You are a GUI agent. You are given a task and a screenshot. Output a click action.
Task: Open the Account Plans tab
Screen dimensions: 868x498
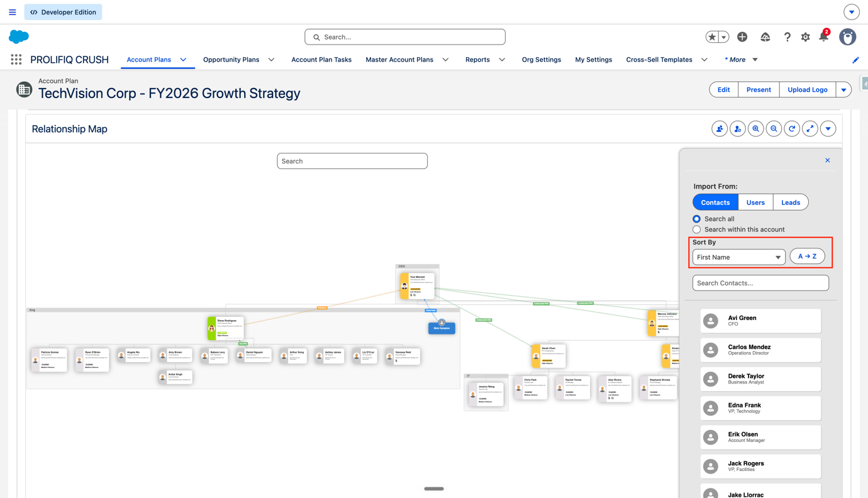[149, 60]
